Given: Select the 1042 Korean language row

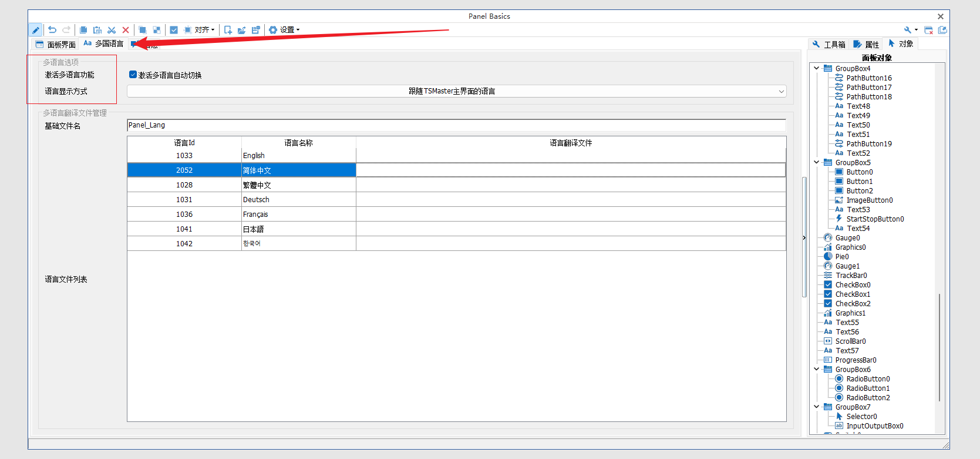Looking at the screenshot, I should tap(456, 244).
